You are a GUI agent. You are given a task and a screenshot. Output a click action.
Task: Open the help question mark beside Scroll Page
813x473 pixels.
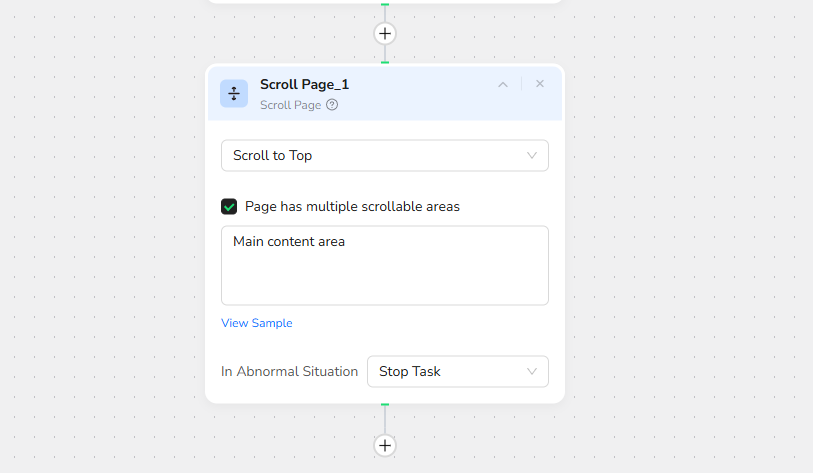pos(332,105)
